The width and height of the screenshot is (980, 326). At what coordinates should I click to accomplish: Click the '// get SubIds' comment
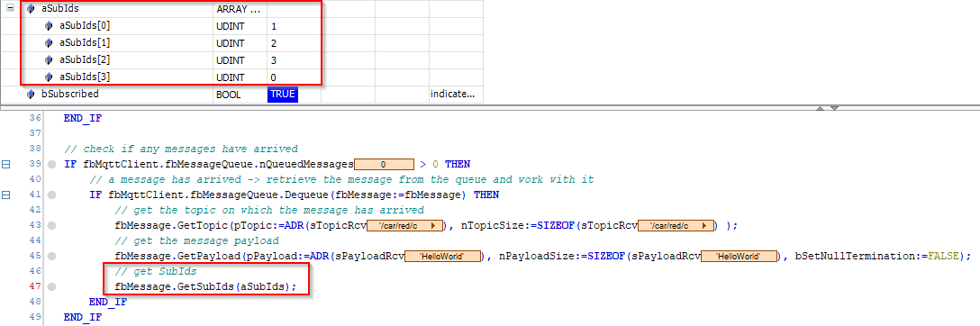point(155,272)
